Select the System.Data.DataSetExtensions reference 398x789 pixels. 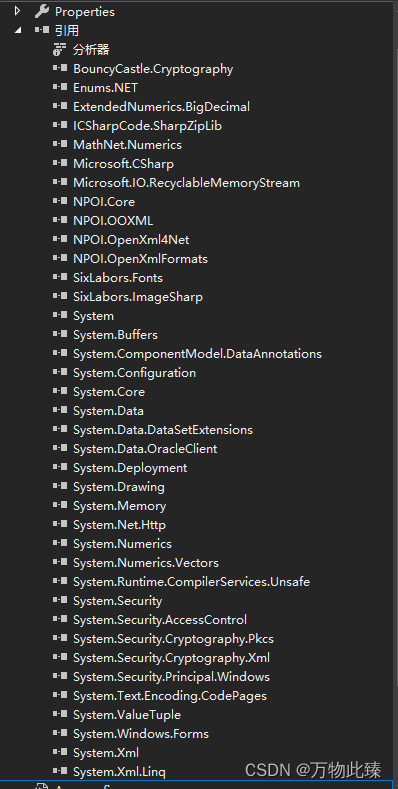pyautogui.click(x=163, y=430)
